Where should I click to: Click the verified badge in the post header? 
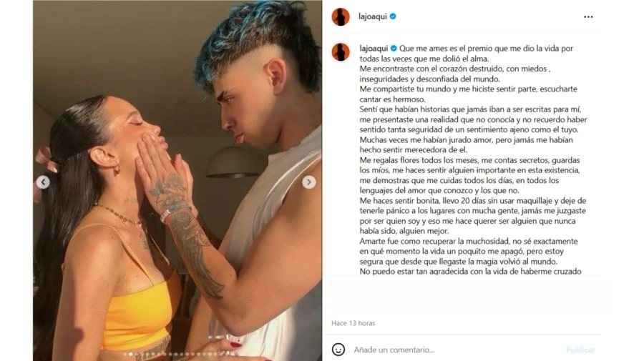[x=393, y=16]
